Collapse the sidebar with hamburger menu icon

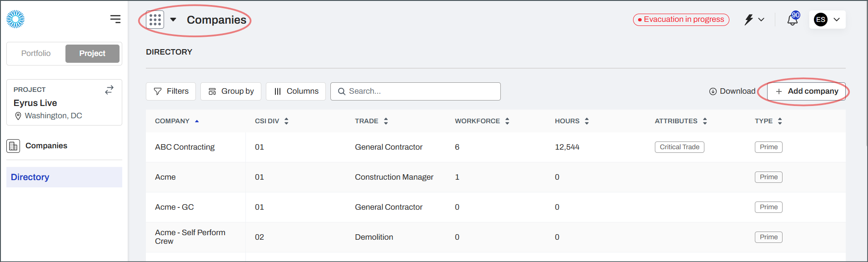[x=115, y=19]
